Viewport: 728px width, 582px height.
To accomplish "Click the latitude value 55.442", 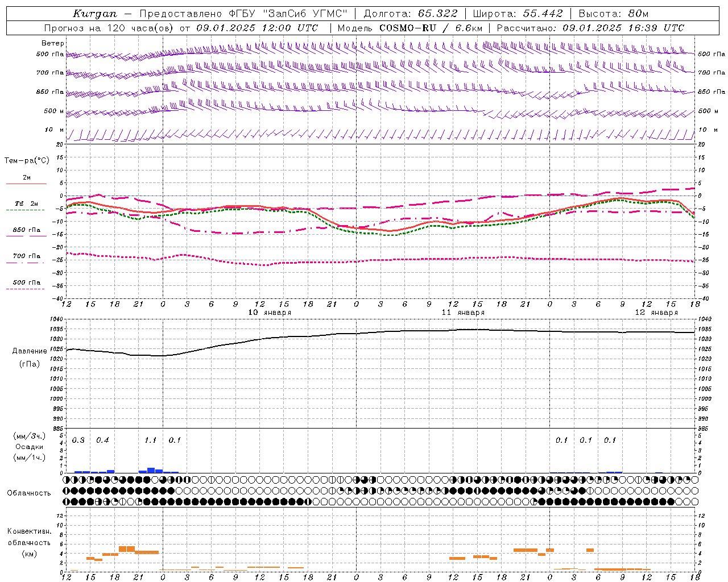I will coord(543,14).
